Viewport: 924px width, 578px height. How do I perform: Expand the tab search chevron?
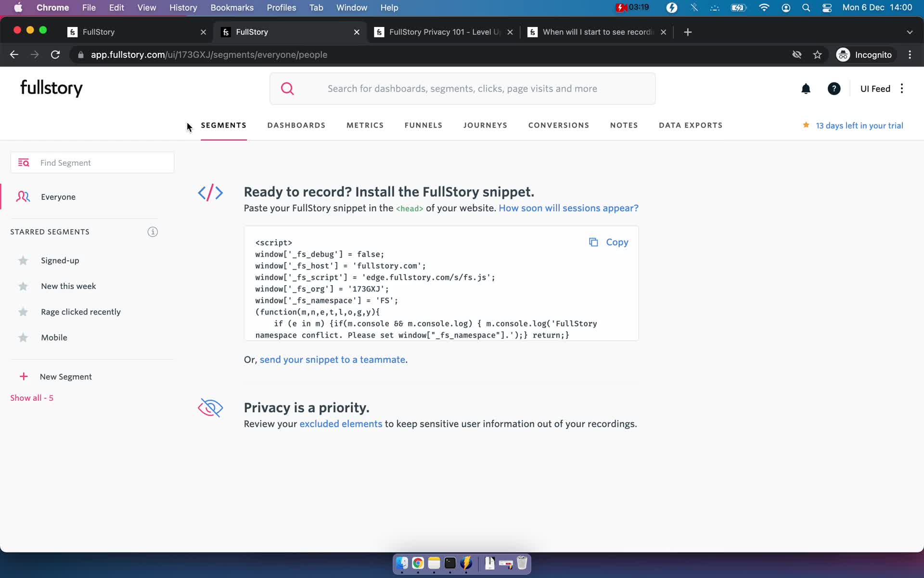coord(910,32)
